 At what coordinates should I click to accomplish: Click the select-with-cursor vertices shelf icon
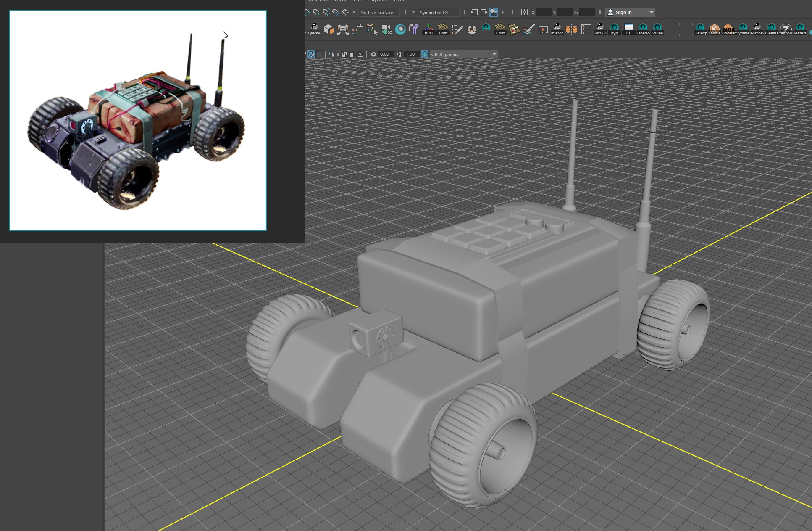tap(371, 29)
